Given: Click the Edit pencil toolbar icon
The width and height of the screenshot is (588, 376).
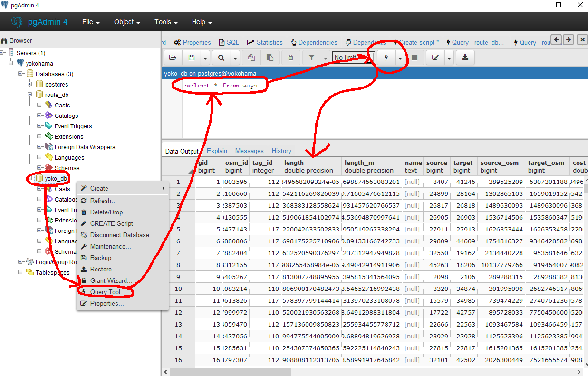Looking at the screenshot, I should pos(435,58).
